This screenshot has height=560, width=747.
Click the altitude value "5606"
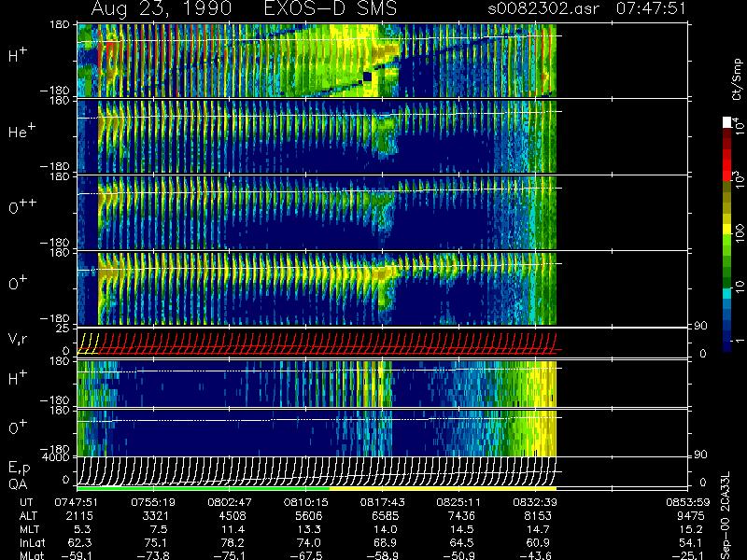309,516
